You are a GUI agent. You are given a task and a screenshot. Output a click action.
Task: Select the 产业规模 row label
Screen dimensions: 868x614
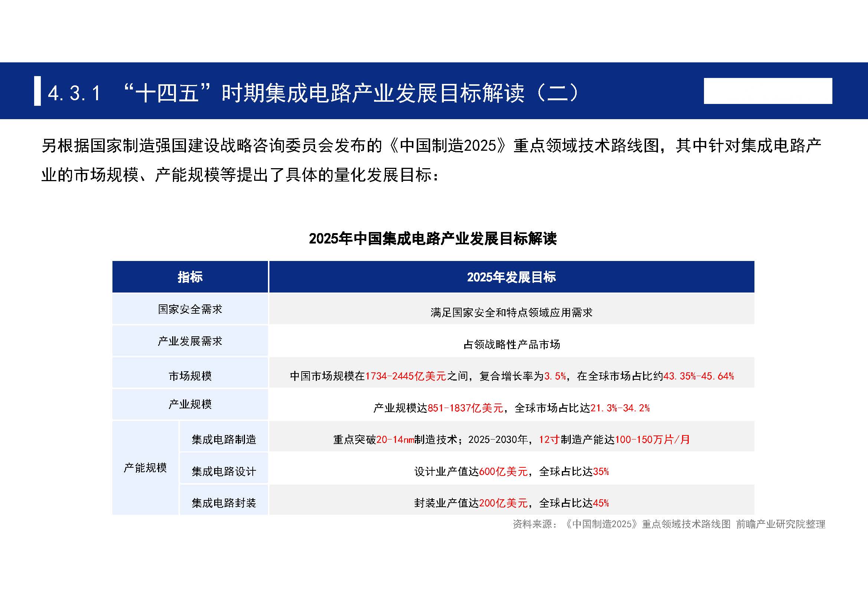[190, 404]
